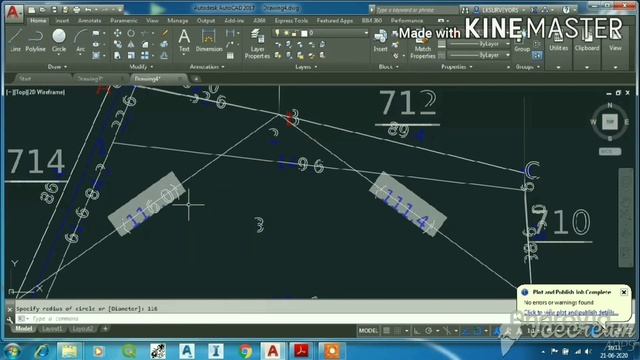Switch to the Start file tab
Image resolution: width=640 pixels, height=360 pixels.
coord(25,78)
